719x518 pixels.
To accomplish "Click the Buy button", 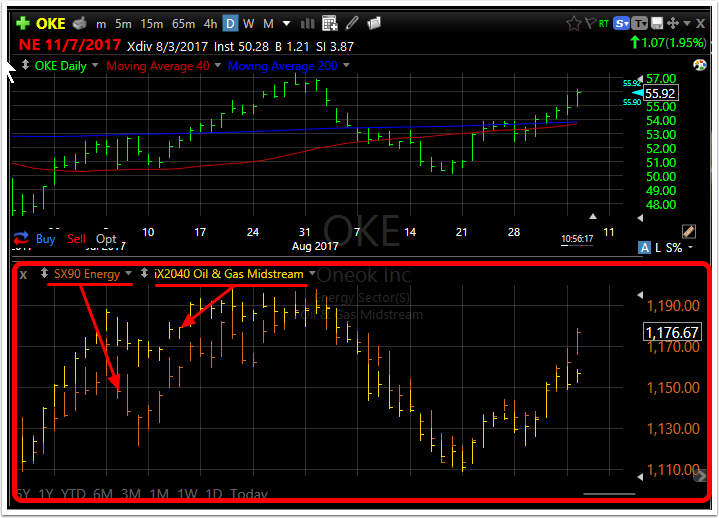I will (x=45, y=239).
